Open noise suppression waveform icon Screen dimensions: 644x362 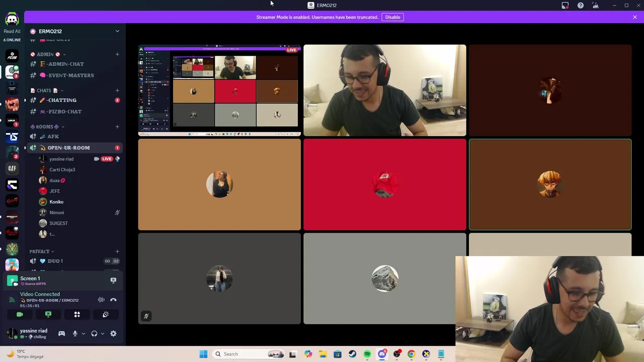pyautogui.click(x=101, y=300)
